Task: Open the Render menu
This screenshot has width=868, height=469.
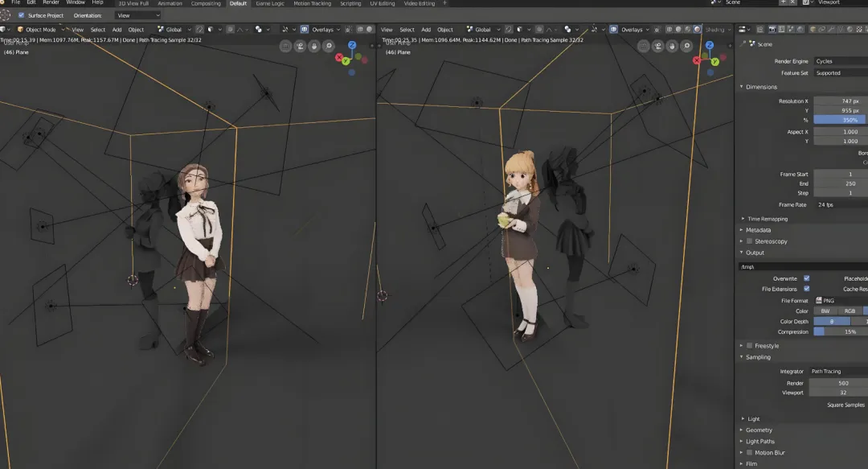Action: 51,2
